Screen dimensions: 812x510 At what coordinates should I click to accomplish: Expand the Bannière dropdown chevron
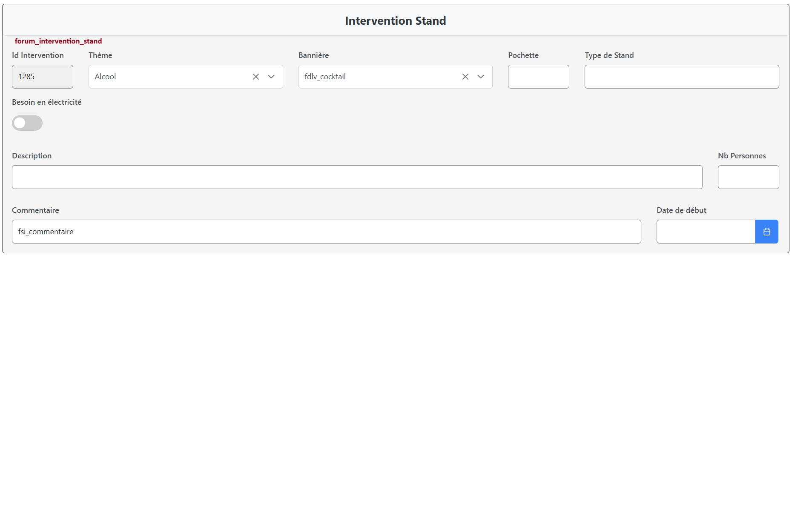point(481,77)
